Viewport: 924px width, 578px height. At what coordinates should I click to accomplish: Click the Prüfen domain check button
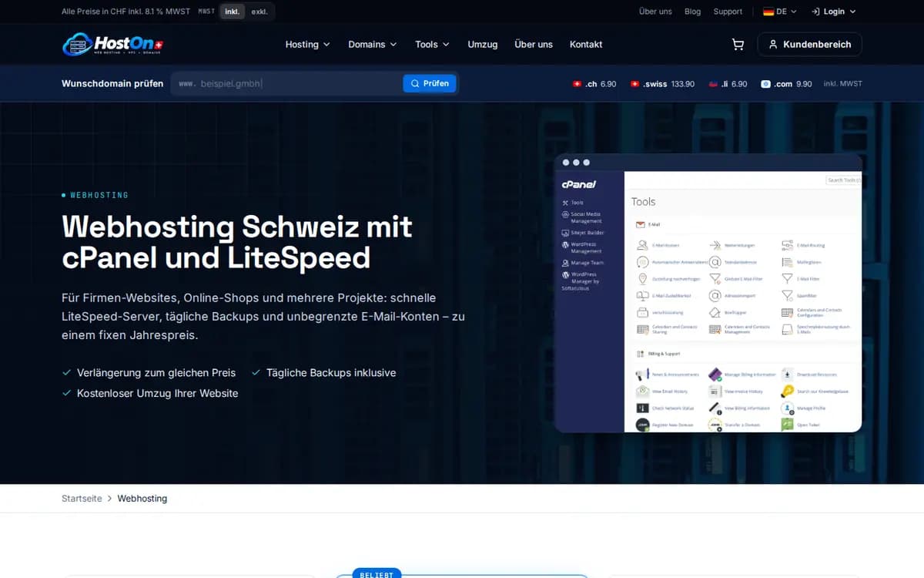430,83
